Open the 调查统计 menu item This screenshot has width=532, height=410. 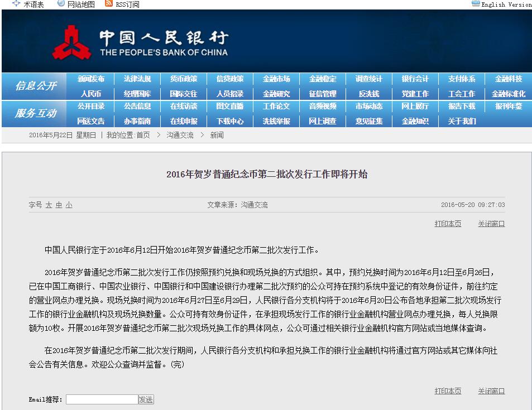[x=369, y=79]
